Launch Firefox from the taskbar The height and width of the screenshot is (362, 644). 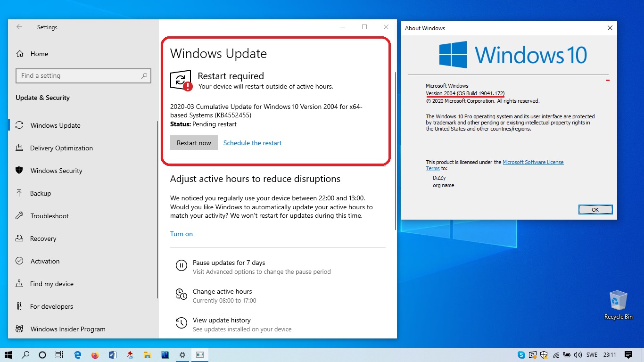[95, 355]
